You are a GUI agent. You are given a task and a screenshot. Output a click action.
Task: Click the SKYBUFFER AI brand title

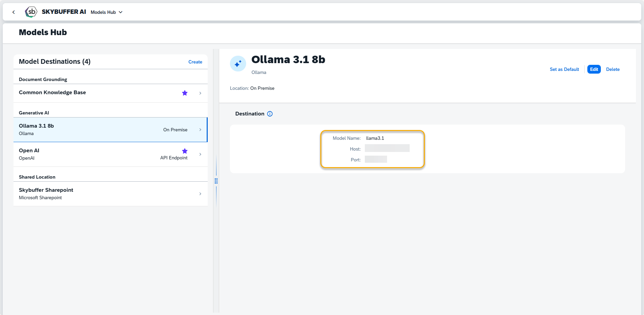point(64,12)
